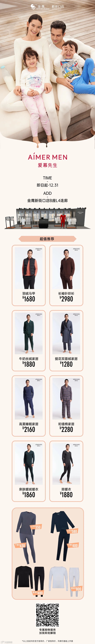
Task: Open the 亲肤暖绒暖衣 ¥1860 card
Action: (x=29, y=471)
